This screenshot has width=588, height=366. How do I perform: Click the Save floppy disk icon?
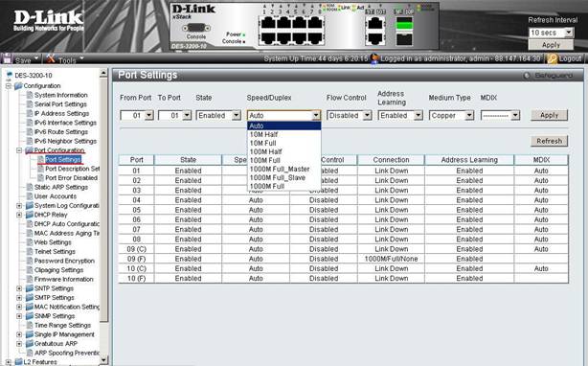(7, 58)
